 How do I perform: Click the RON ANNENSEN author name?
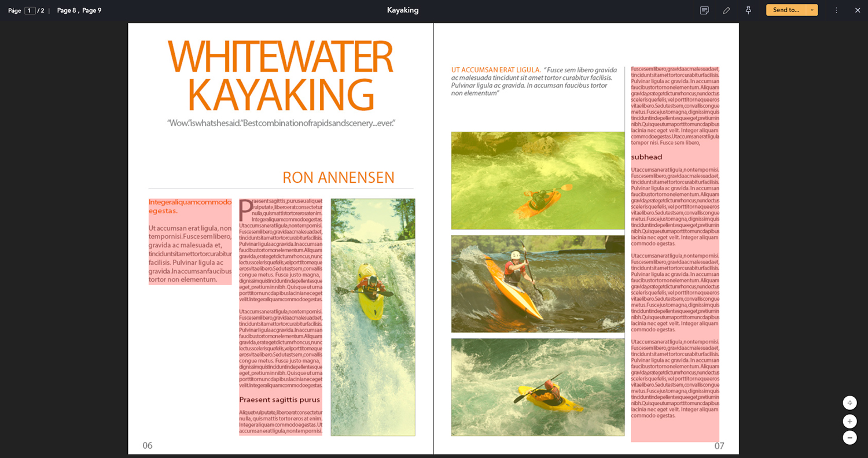coord(338,178)
